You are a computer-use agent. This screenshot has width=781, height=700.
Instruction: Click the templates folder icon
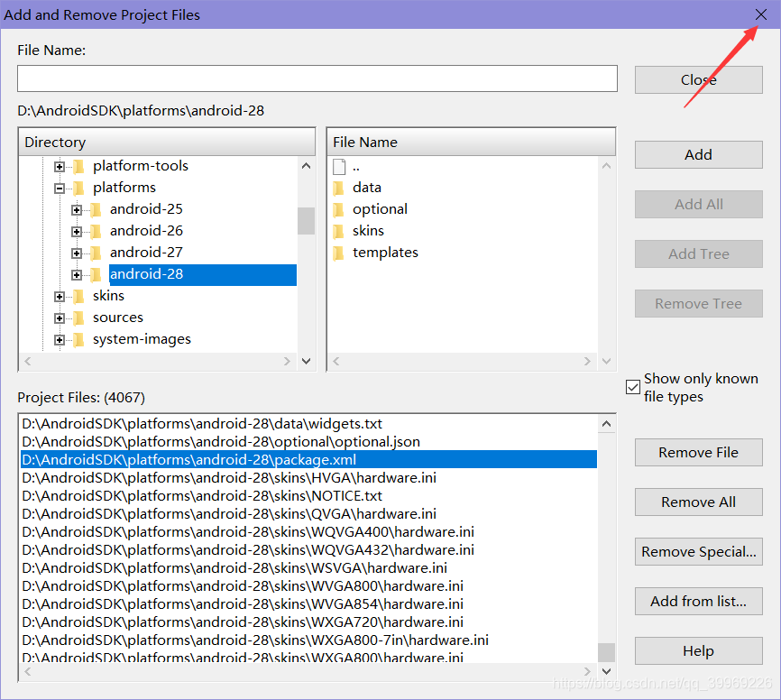point(338,253)
